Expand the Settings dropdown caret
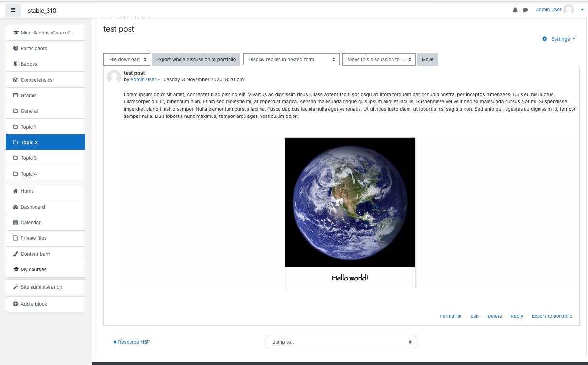The width and height of the screenshot is (588, 365). [x=574, y=39]
